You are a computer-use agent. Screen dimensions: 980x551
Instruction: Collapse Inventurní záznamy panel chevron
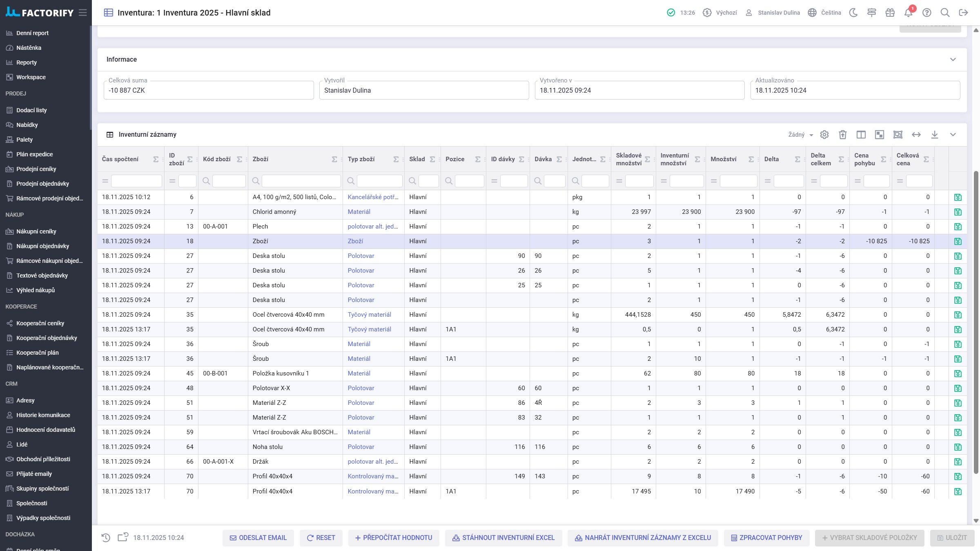[953, 135]
